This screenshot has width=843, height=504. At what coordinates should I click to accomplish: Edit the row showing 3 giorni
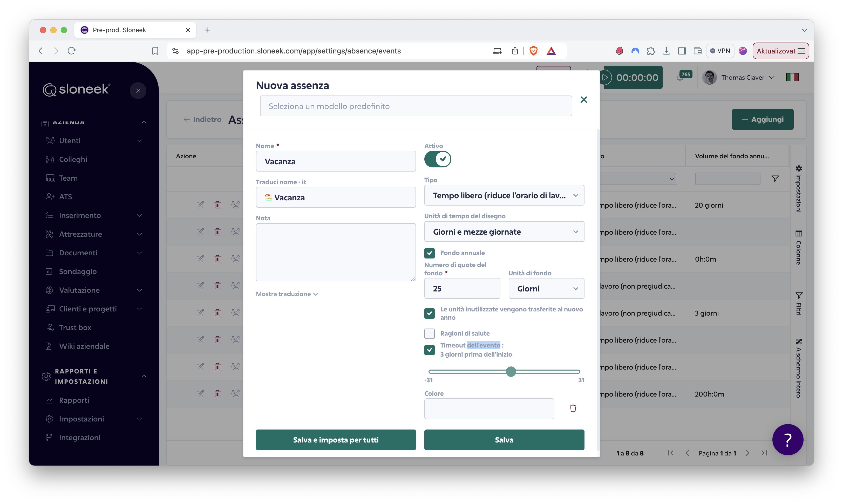pyautogui.click(x=200, y=313)
